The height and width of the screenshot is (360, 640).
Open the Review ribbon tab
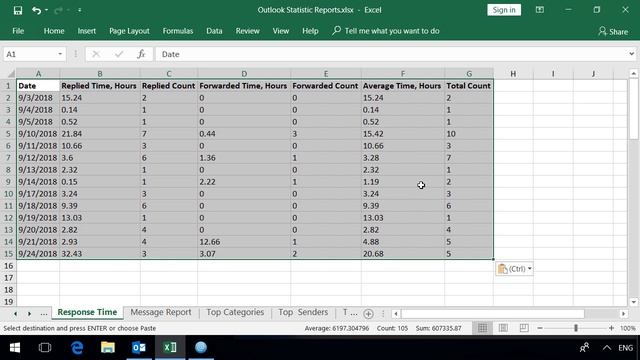pos(247,31)
